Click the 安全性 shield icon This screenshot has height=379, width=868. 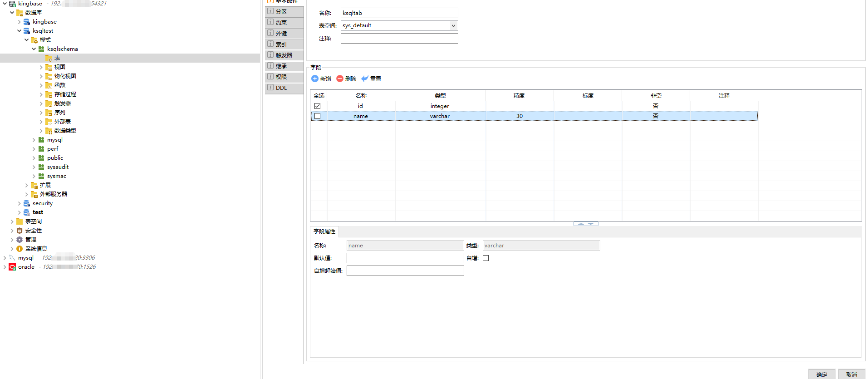click(x=20, y=231)
